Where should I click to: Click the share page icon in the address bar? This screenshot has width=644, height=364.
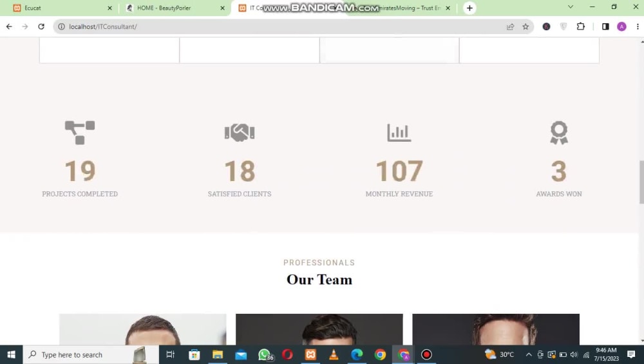510,26
